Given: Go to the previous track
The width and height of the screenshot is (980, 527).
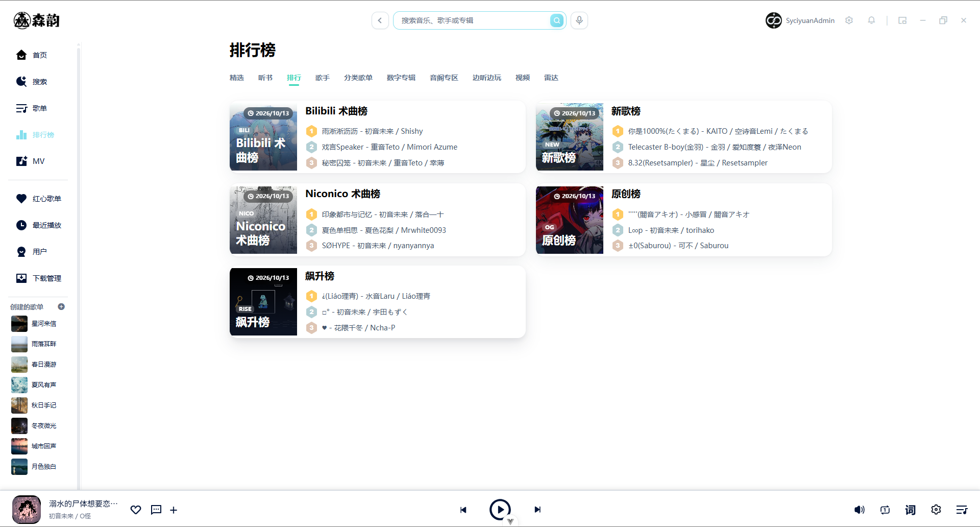Looking at the screenshot, I should click(463, 510).
